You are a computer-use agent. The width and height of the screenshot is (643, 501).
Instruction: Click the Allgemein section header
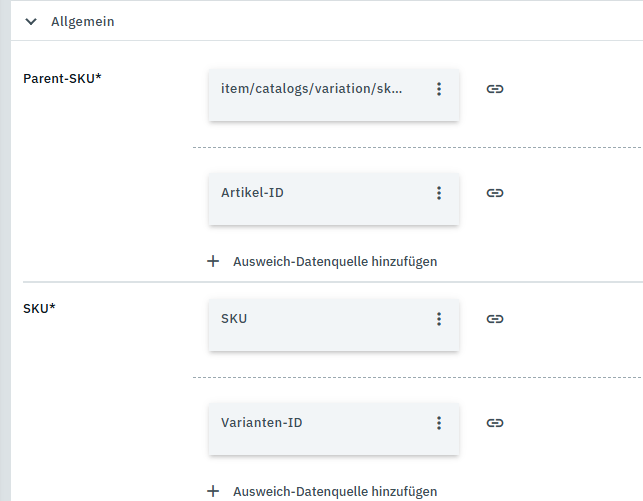(83, 21)
